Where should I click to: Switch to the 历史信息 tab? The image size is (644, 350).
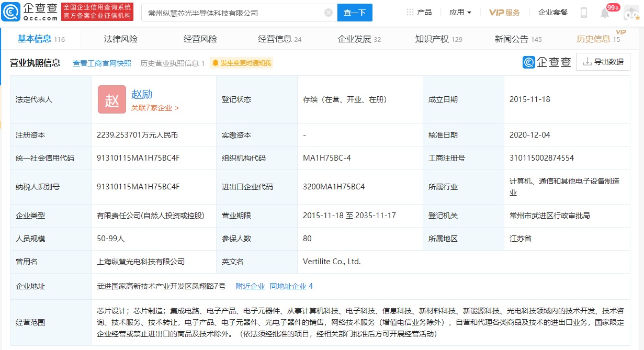coord(594,38)
